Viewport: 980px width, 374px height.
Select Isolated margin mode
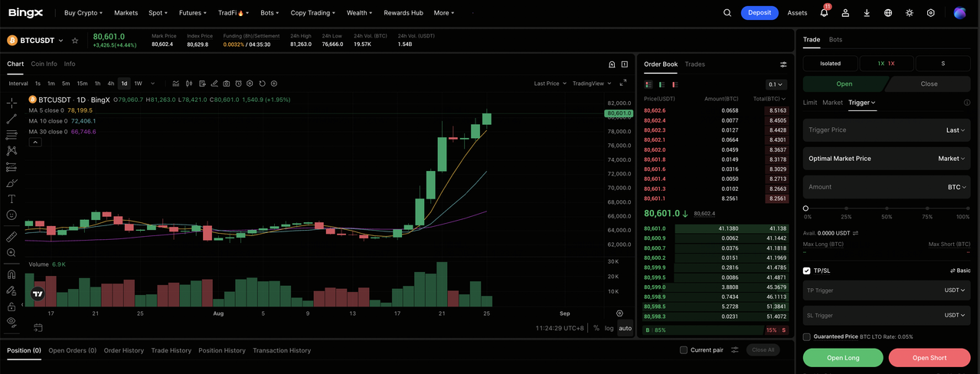click(830, 64)
